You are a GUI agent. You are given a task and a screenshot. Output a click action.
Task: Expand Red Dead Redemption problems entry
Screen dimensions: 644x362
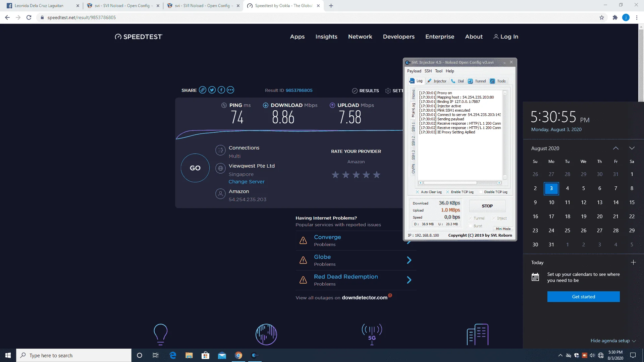(x=356, y=280)
